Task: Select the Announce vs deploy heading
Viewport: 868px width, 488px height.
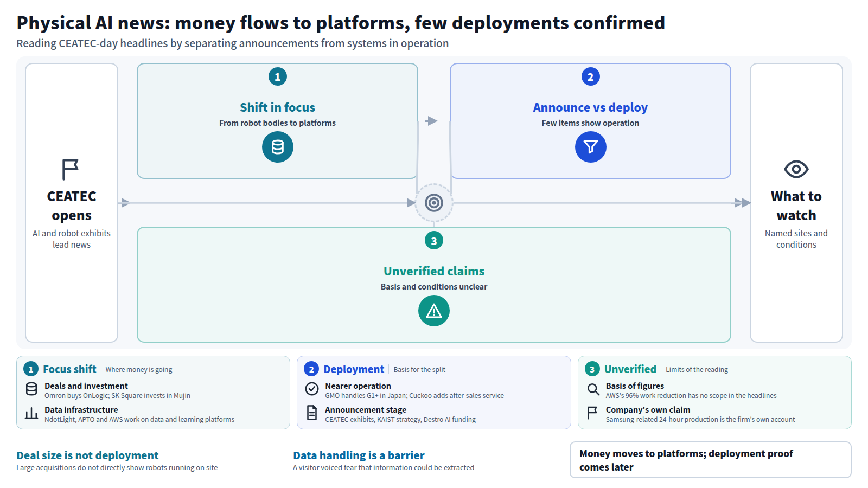Action: click(x=590, y=107)
